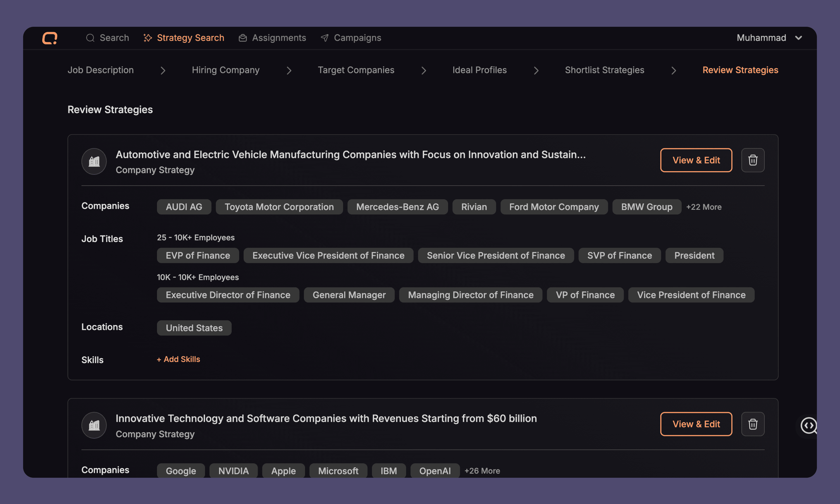Screen dimensions: 840x504
Task: Click the Innovative Technology and Software strategy title
Action: pos(326,418)
